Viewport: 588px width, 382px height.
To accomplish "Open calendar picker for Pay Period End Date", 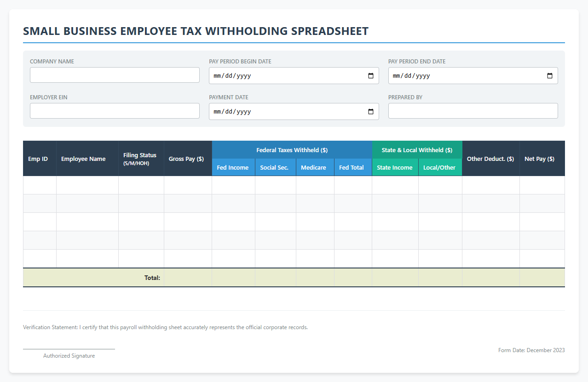I will (x=550, y=76).
